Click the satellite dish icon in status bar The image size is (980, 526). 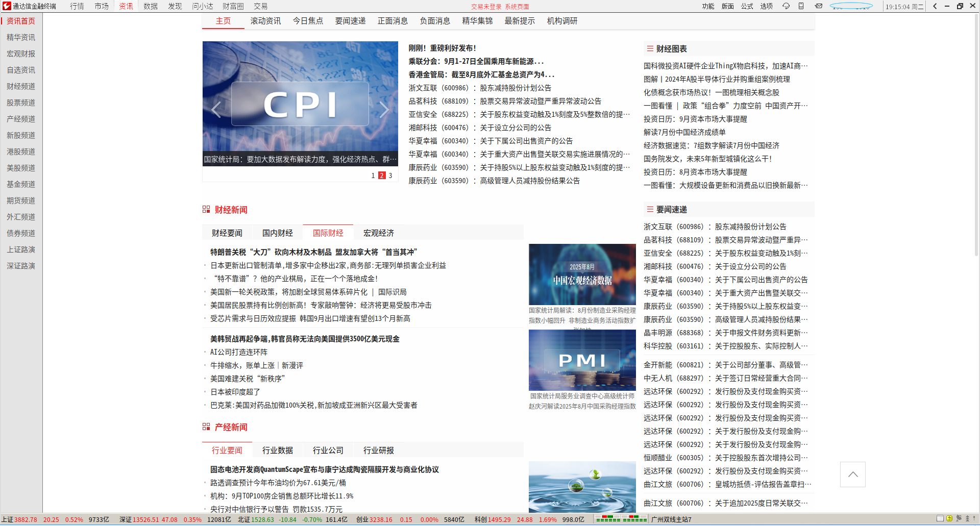click(x=959, y=518)
